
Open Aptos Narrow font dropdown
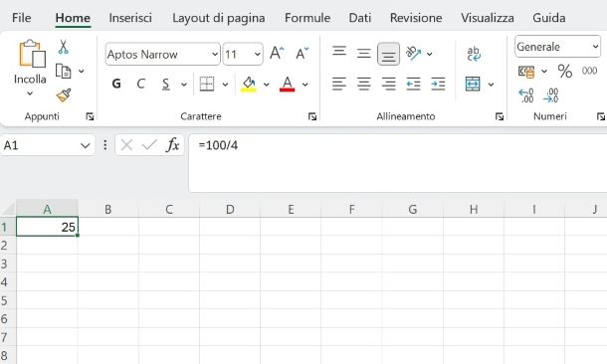pos(215,54)
